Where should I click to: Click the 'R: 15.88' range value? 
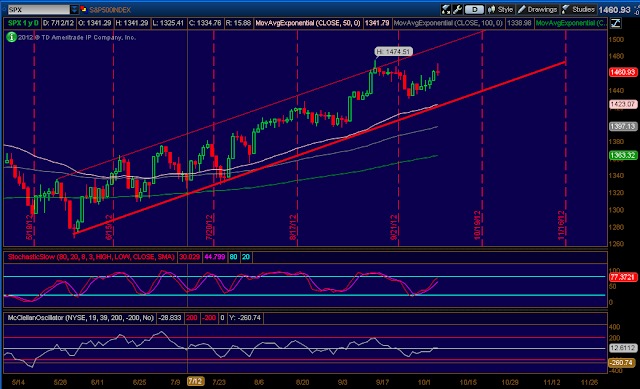(x=238, y=23)
